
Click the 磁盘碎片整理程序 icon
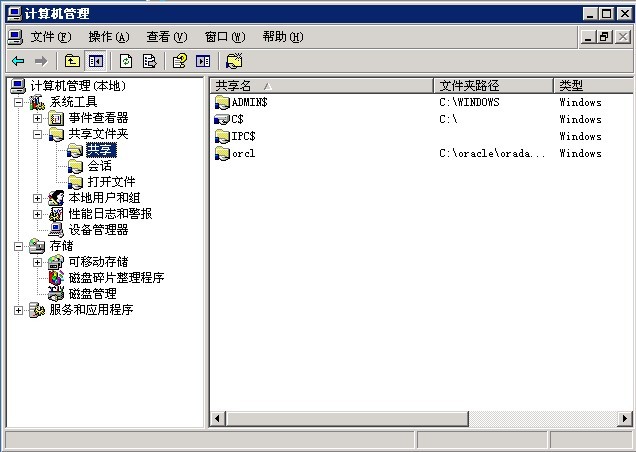(x=56, y=278)
